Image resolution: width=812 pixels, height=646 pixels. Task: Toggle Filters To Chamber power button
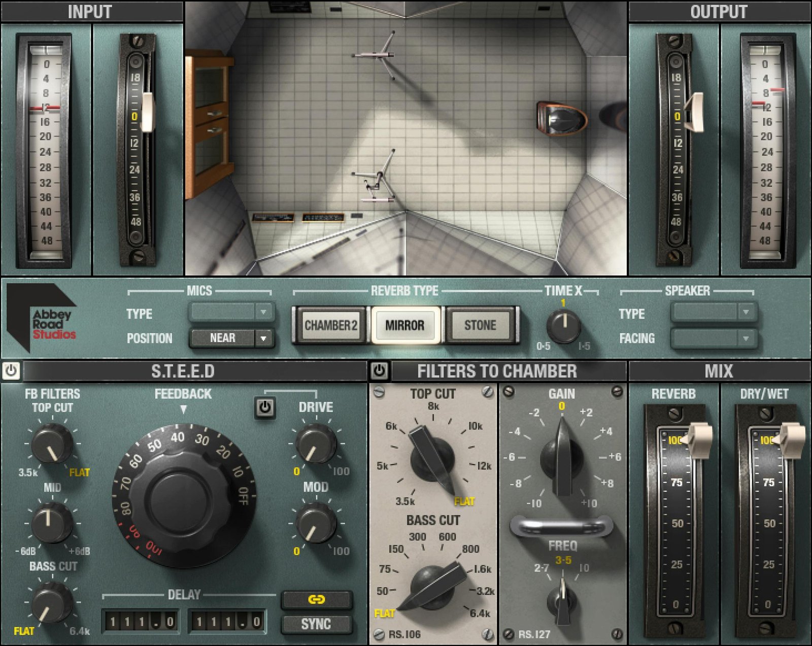coord(379,371)
